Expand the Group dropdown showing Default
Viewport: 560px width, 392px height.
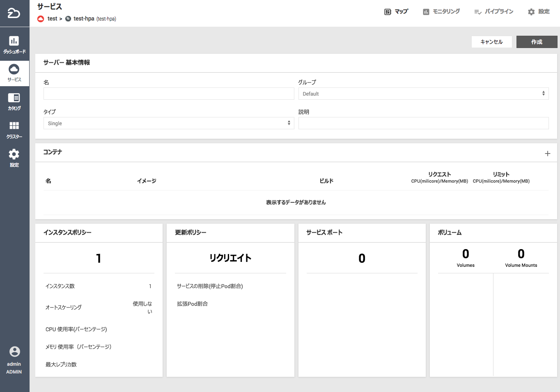pyautogui.click(x=423, y=94)
